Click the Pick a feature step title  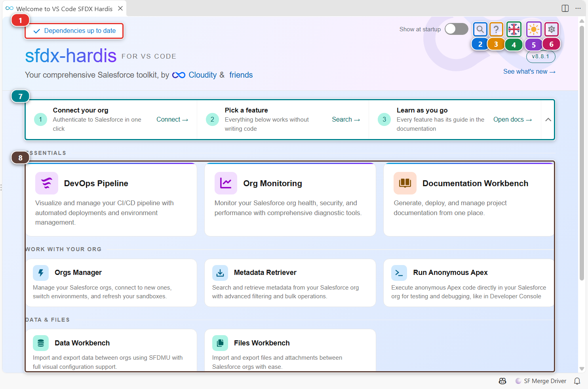pos(246,110)
